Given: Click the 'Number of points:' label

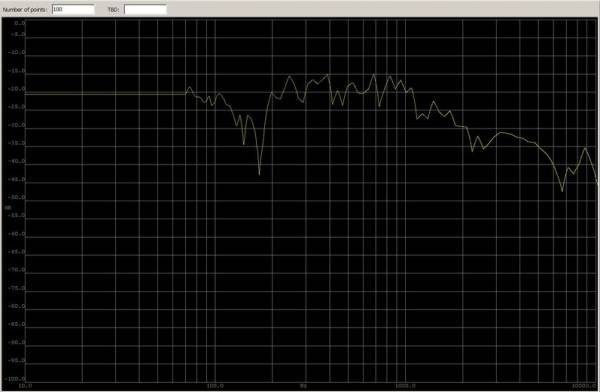Looking at the screenshot, I should [x=26, y=10].
